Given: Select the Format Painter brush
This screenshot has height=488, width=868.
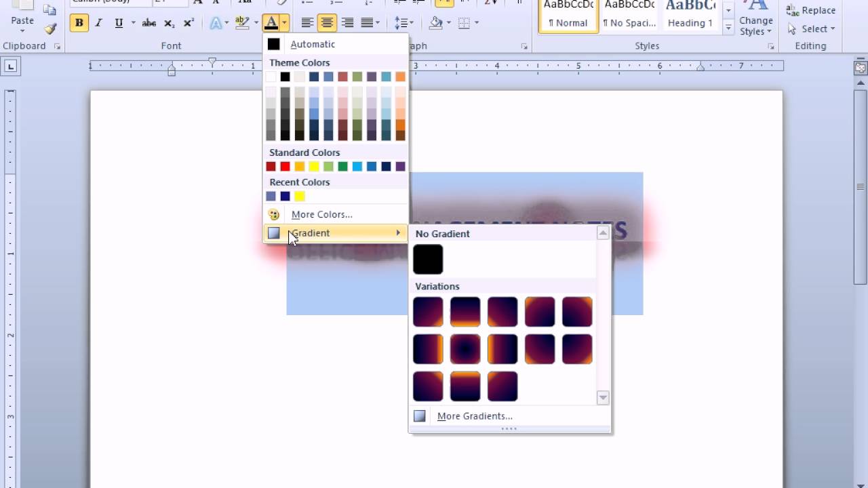Looking at the screenshot, I should coord(50,28).
